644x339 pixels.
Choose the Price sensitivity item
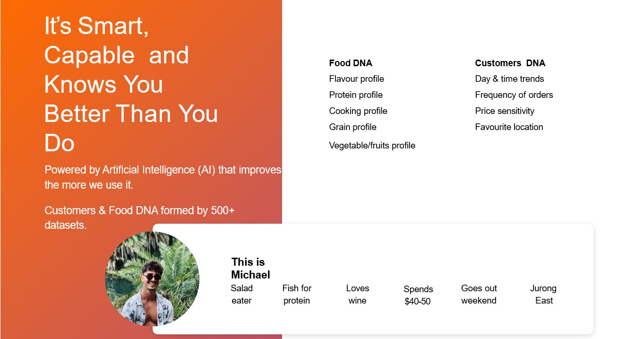click(x=505, y=111)
